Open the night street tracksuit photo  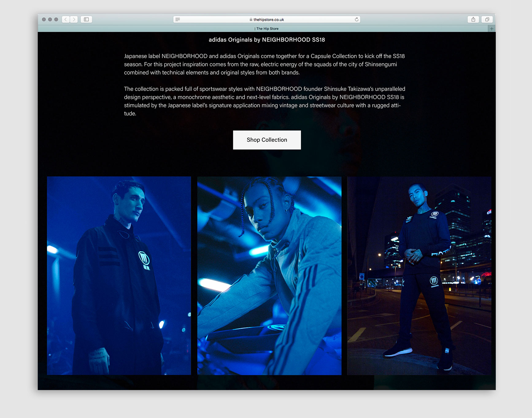click(419, 275)
